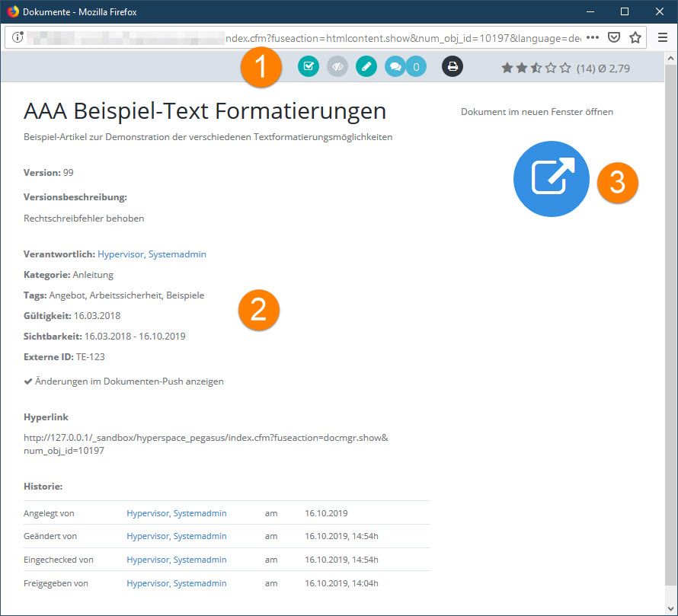The width and height of the screenshot is (678, 616).
Task: Print the document with the printer icon
Action: coord(453,67)
